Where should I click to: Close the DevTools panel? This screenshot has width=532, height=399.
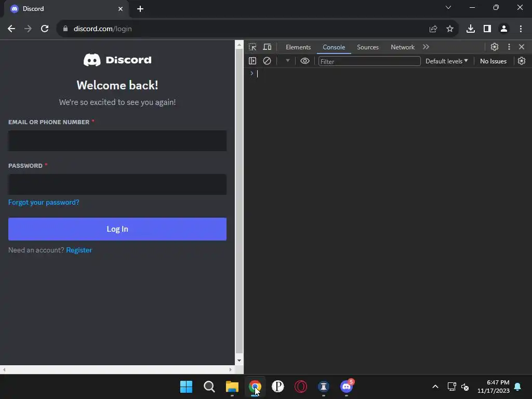[522, 47]
